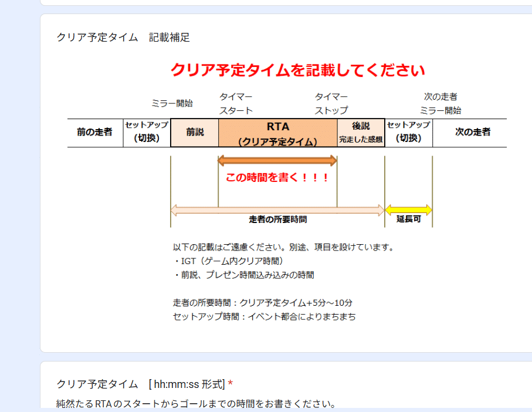Click the 後説 完走した感想 cell
Screen dimensions: 532x412
pyautogui.click(x=360, y=131)
